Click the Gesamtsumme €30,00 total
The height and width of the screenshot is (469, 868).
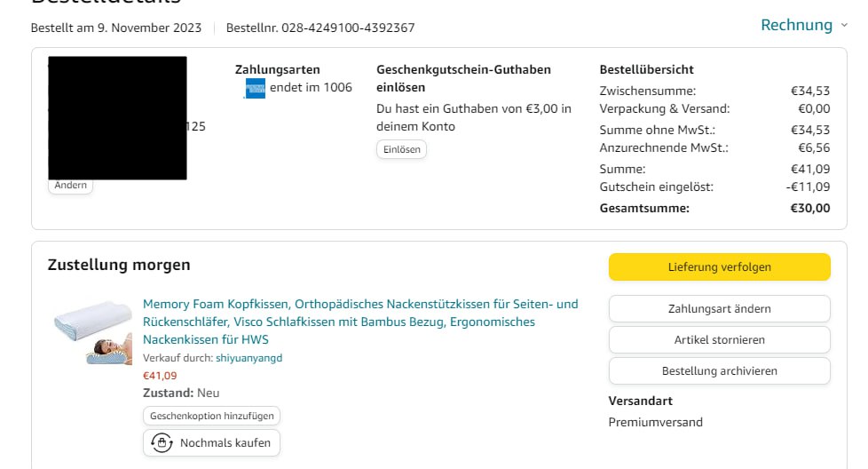click(x=810, y=209)
